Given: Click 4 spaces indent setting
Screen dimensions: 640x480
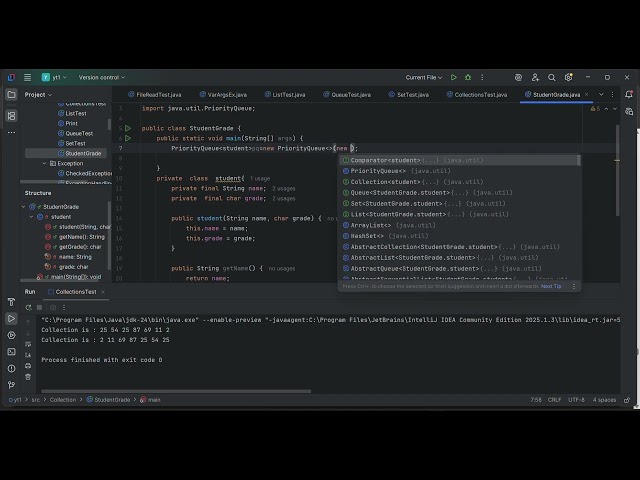Looking at the screenshot, I should pyautogui.click(x=604, y=400).
